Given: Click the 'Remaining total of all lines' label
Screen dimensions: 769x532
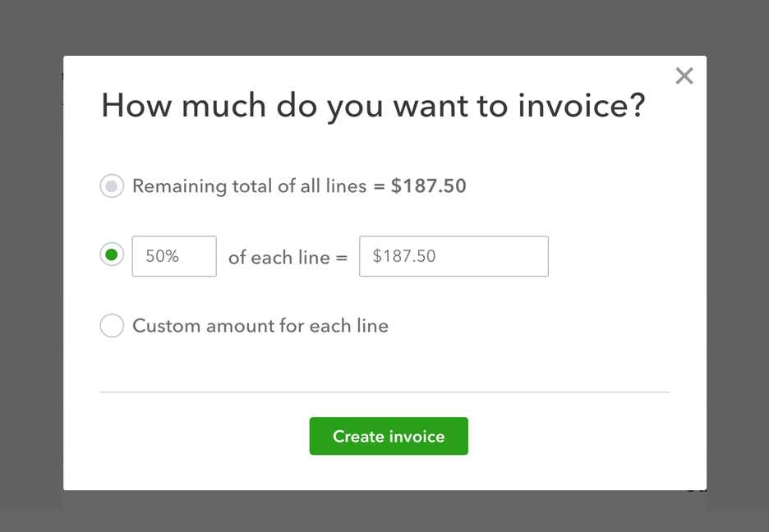Looking at the screenshot, I should (249, 186).
